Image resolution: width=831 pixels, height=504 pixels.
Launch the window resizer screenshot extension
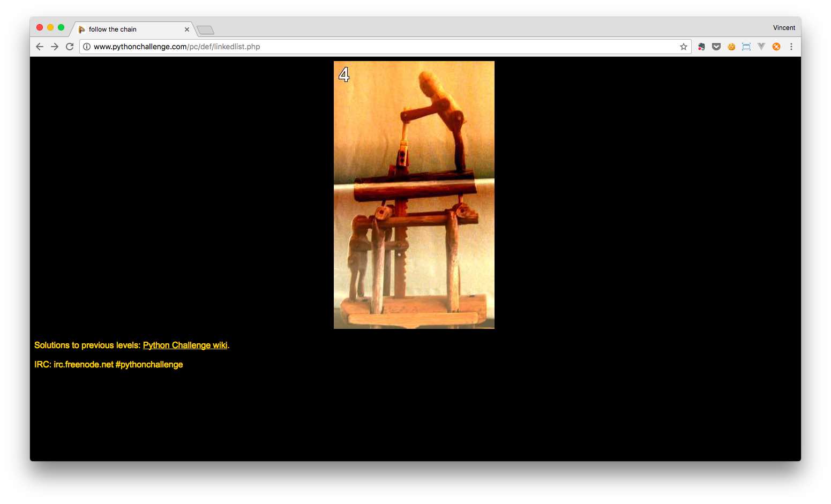(x=746, y=47)
